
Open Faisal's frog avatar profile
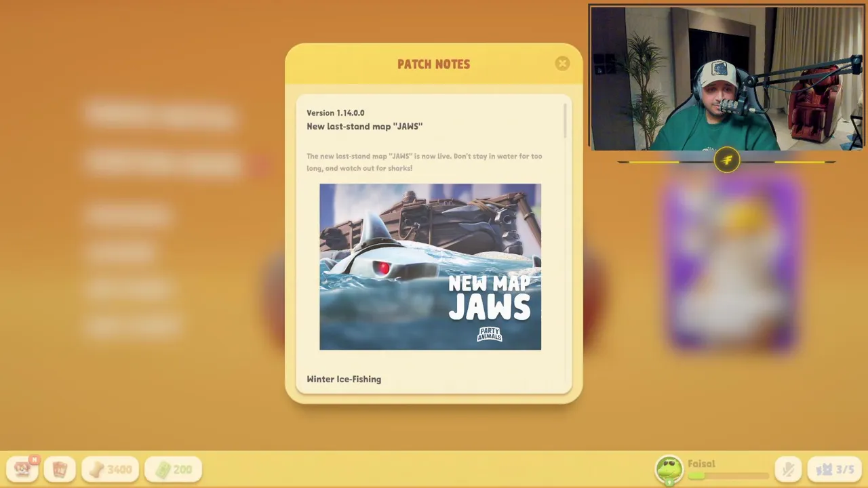[x=669, y=470]
